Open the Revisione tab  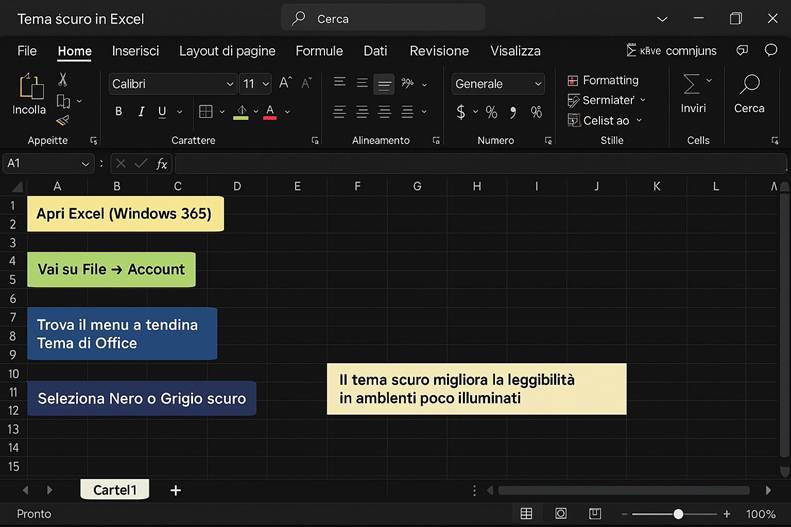click(439, 51)
